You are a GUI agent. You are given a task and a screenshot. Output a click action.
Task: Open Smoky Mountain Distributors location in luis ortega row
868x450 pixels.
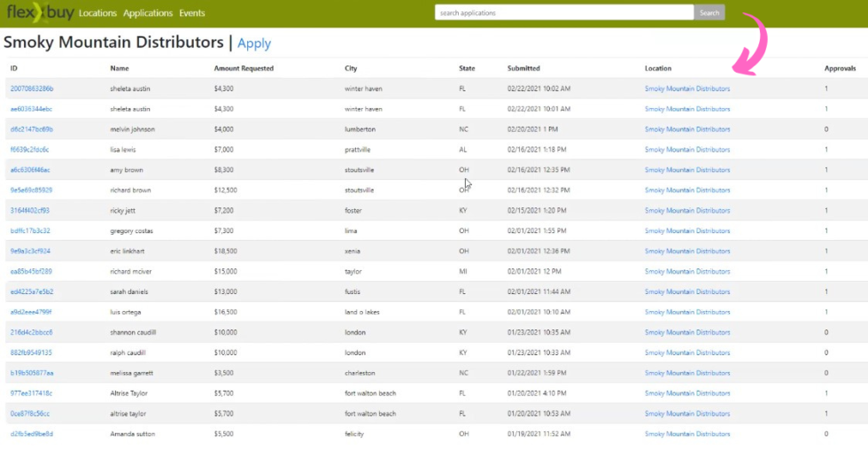tap(687, 312)
